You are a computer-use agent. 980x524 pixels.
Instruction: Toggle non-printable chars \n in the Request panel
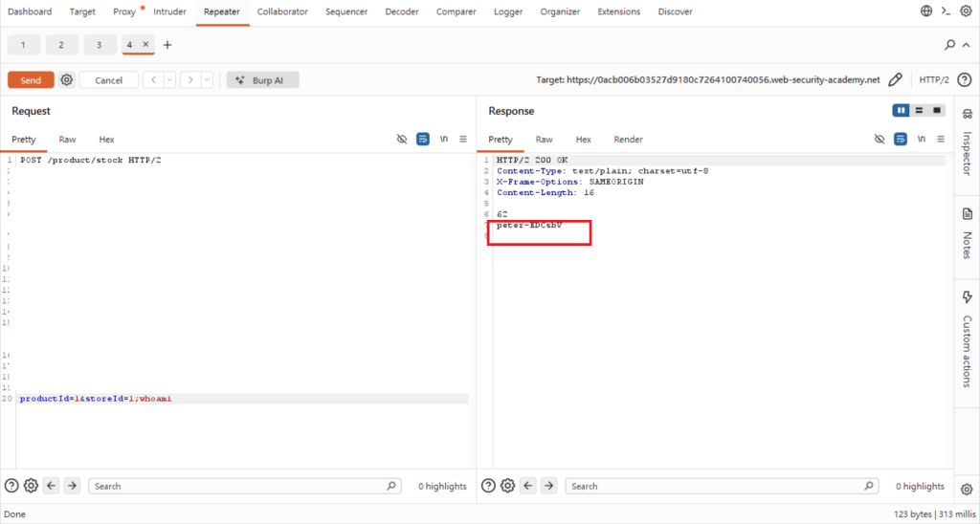point(444,139)
